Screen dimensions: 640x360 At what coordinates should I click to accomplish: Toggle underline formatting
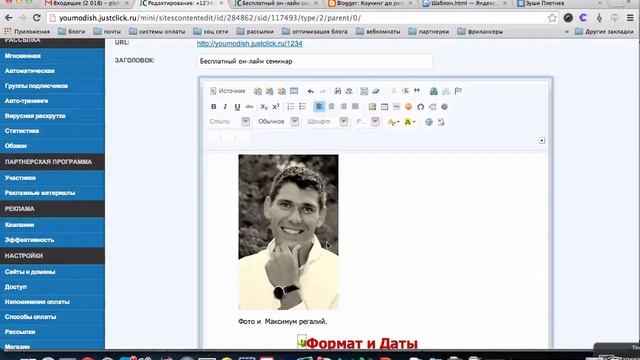point(237,107)
